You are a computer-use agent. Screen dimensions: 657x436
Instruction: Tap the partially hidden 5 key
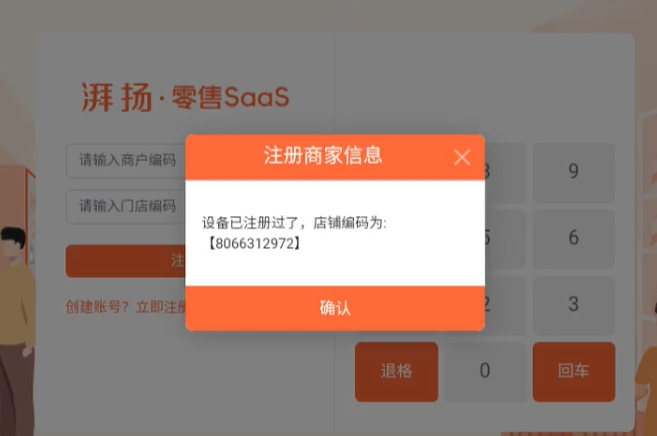click(505, 237)
